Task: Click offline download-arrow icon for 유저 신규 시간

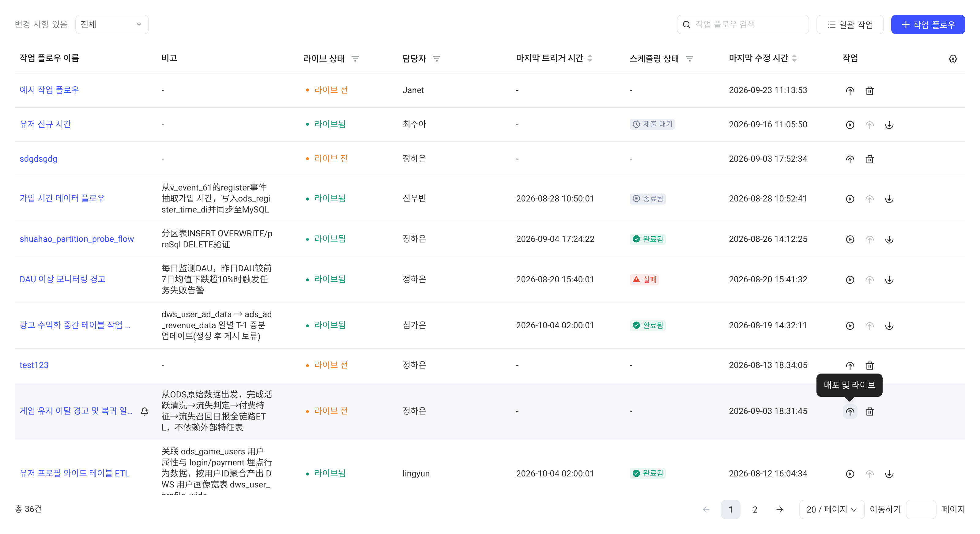Action: point(889,125)
